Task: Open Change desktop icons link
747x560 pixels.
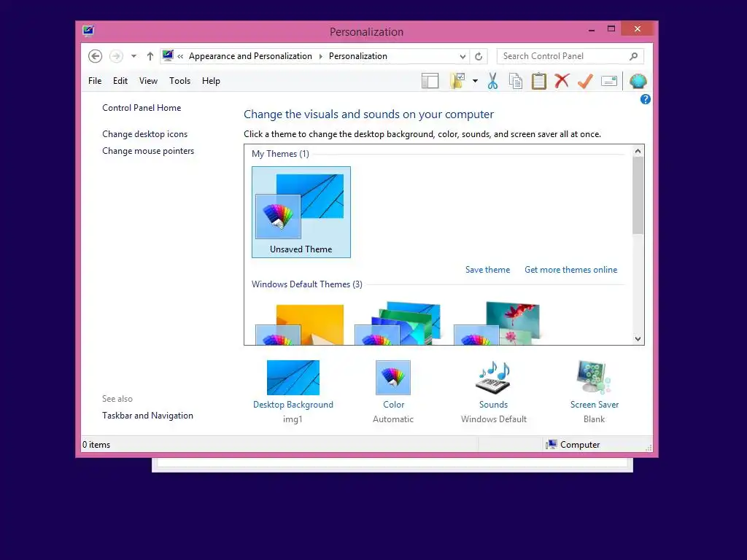Action: coord(145,134)
